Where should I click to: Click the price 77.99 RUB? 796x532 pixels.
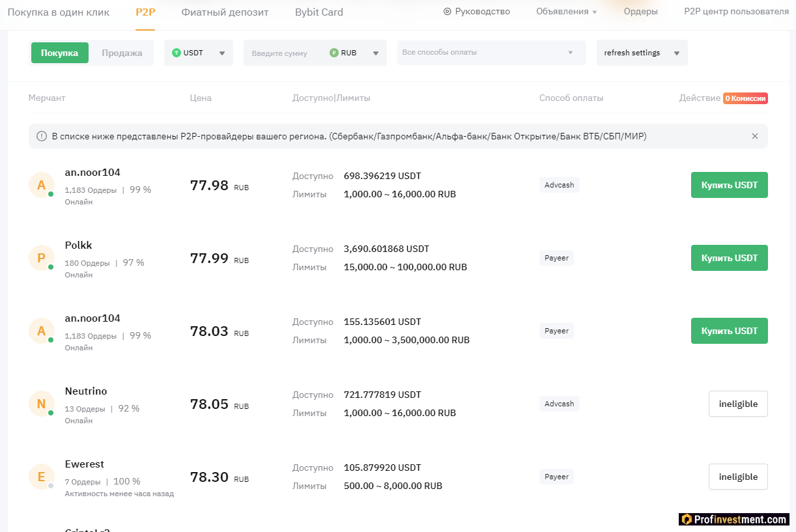(x=220, y=259)
